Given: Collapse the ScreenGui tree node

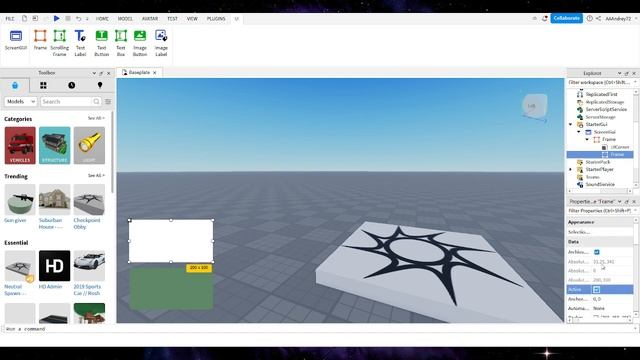Looking at the screenshot, I should [579, 132].
